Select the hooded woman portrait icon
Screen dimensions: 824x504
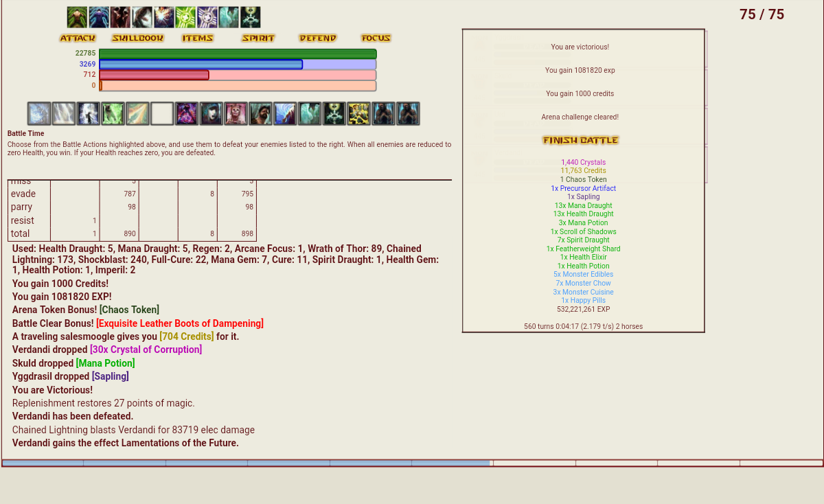coord(211,113)
